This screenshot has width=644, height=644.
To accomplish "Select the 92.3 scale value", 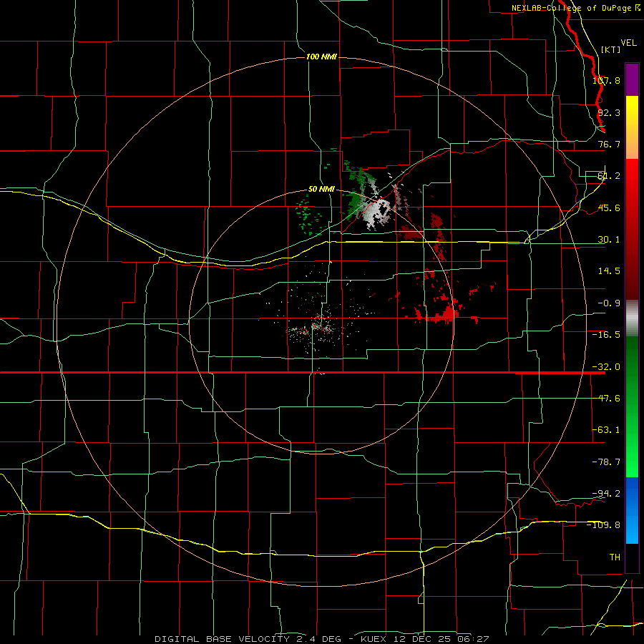I will (609, 112).
